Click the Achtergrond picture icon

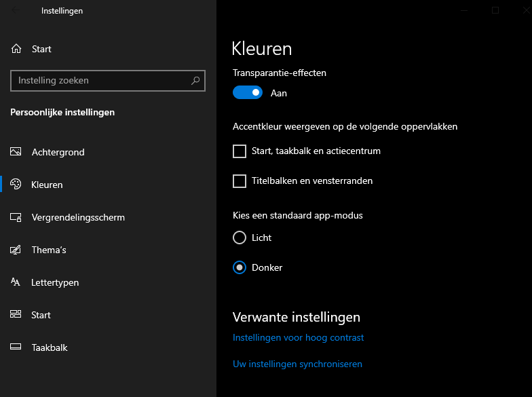(16, 152)
